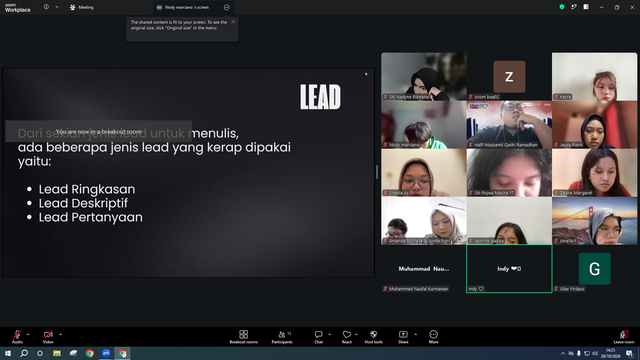The height and width of the screenshot is (360, 640).
Task: Open the Windows Start menu
Action: click(8, 353)
